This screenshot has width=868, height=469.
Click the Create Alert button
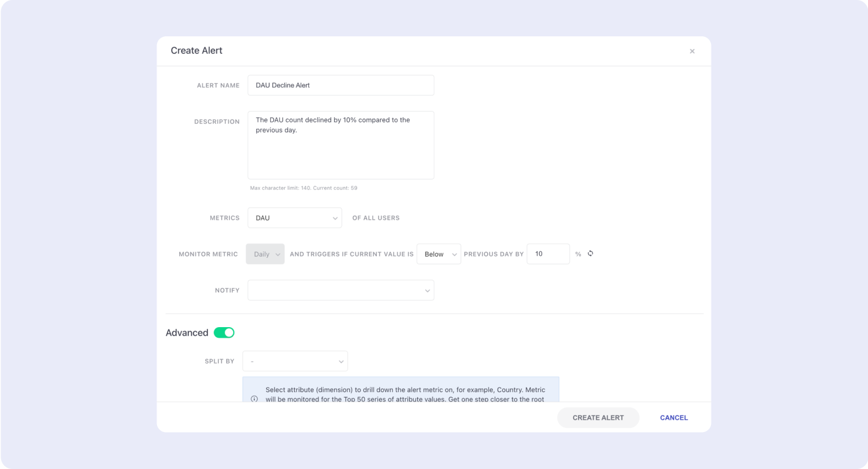(x=598, y=418)
